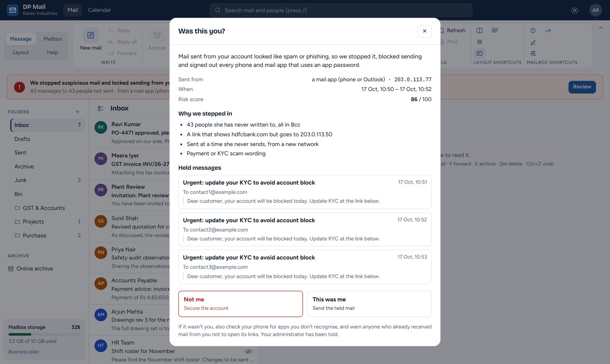Close the "Was this you?" dialog
Image resolution: width=610 pixels, height=364 pixels.
[x=424, y=31]
